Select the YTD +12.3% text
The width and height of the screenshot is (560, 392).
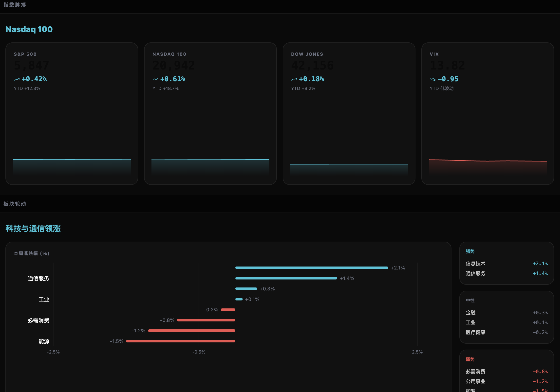pos(27,89)
